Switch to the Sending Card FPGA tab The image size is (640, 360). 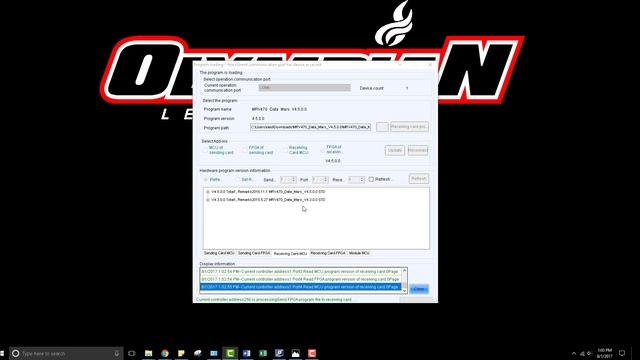[x=254, y=253]
